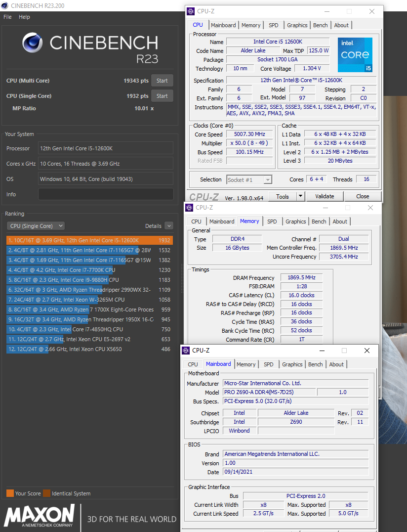Viewport: 407px width, 532px height.
Task: Open the Tools dropdown arrow in CPU-Z
Action: (301, 196)
